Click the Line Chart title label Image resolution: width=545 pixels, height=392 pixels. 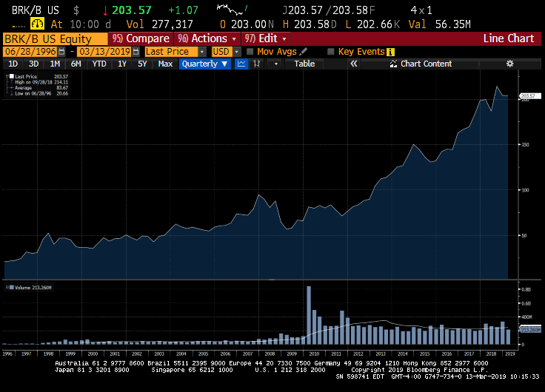(508, 38)
